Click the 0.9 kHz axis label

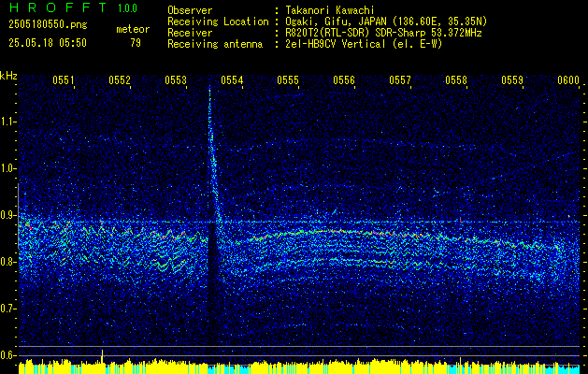[7, 215]
